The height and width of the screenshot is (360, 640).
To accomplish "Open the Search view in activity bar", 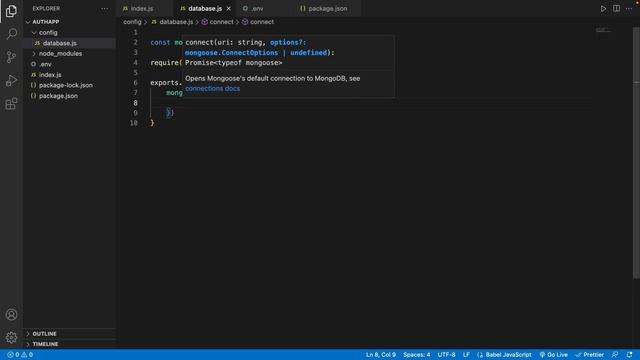I will tap(11, 34).
